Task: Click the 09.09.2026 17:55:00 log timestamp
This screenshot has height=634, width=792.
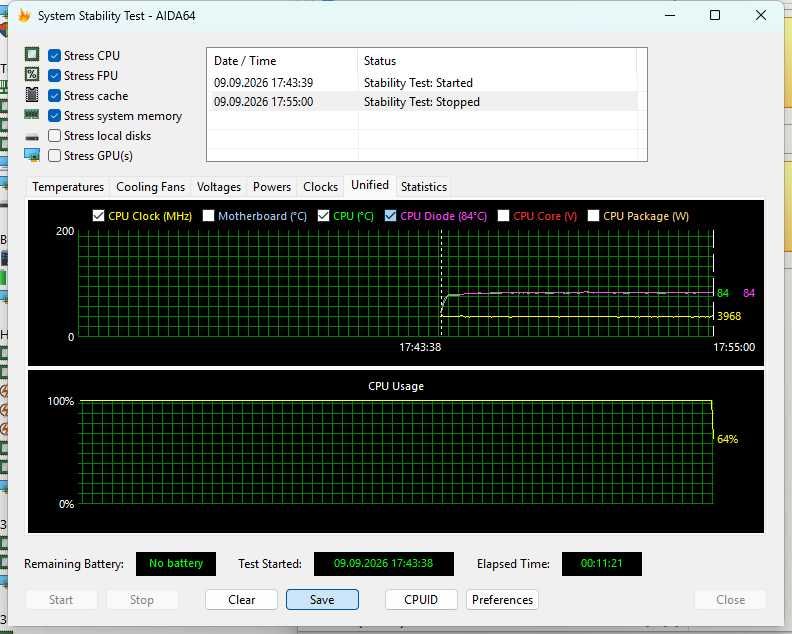Action: pos(263,102)
